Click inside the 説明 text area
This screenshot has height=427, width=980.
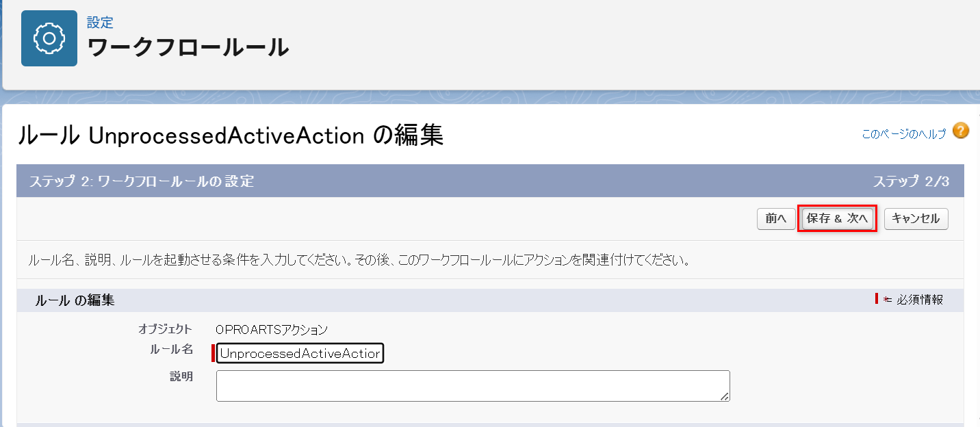coord(472,385)
